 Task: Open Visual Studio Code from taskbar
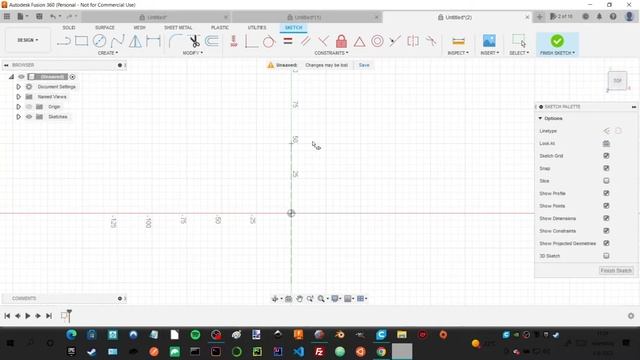[x=298, y=351]
